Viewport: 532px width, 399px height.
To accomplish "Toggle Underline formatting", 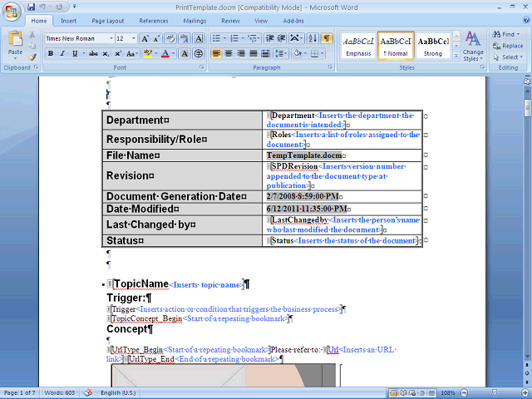I will 75,53.
